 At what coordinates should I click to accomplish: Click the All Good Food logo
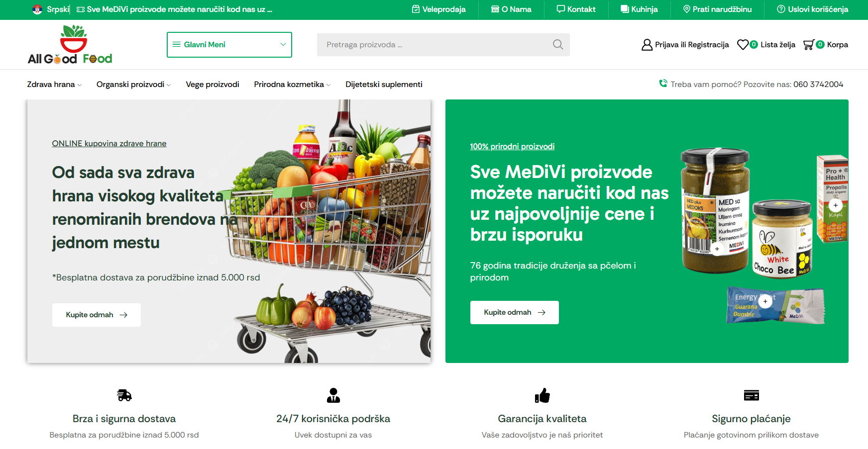pos(70,45)
